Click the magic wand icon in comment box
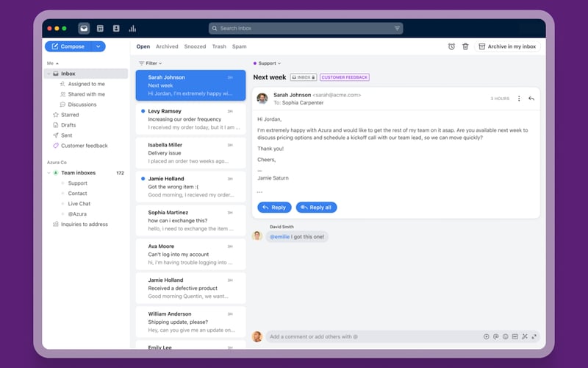Screen dimensions: 588x368 click(x=525, y=336)
